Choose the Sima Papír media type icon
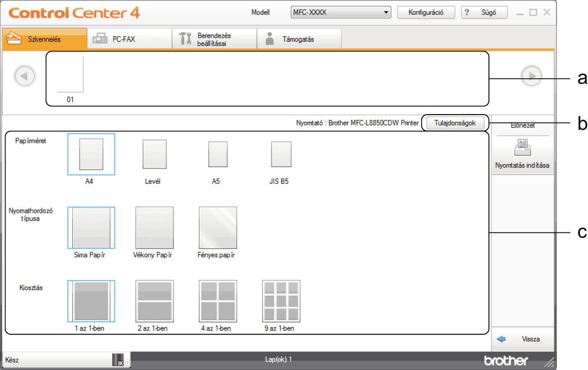 pos(91,228)
